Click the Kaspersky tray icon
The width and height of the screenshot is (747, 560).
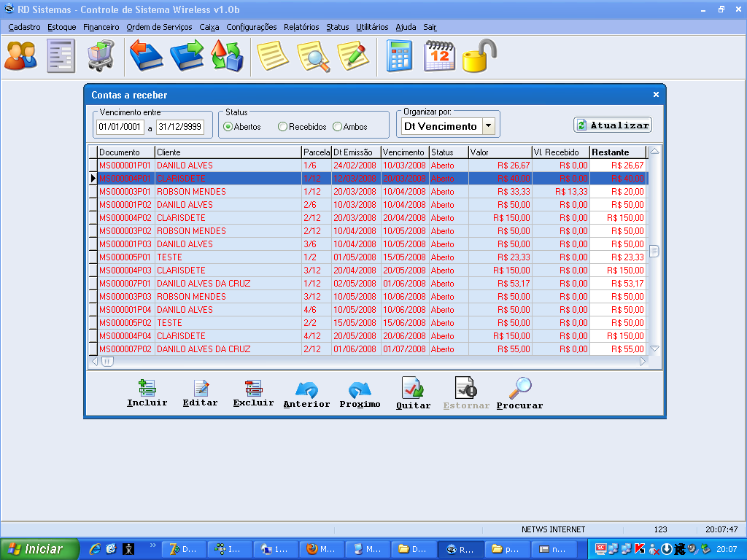coord(640,549)
